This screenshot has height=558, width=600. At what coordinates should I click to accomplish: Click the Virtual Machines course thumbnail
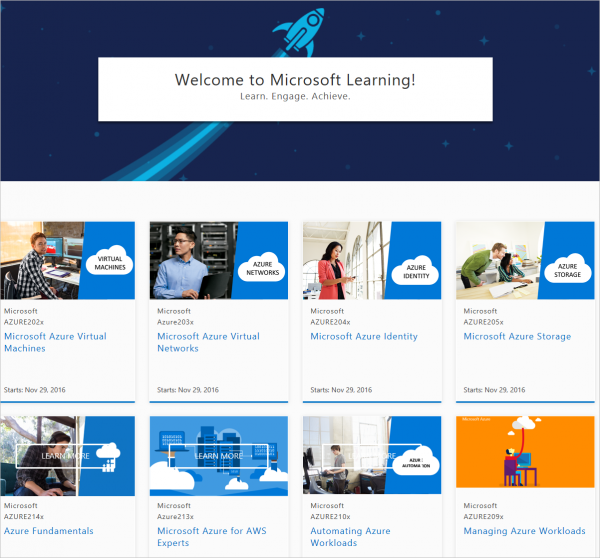pos(68,260)
